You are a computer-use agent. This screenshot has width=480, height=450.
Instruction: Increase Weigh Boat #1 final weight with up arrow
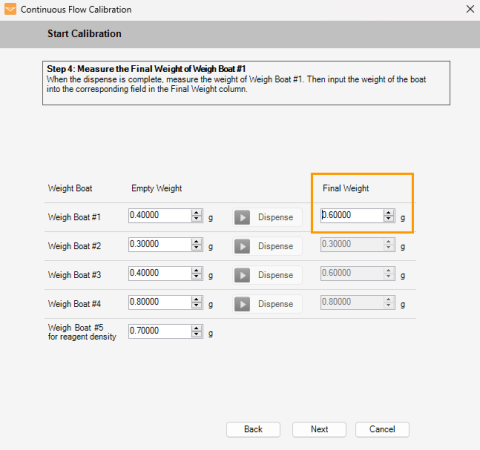tap(389, 212)
